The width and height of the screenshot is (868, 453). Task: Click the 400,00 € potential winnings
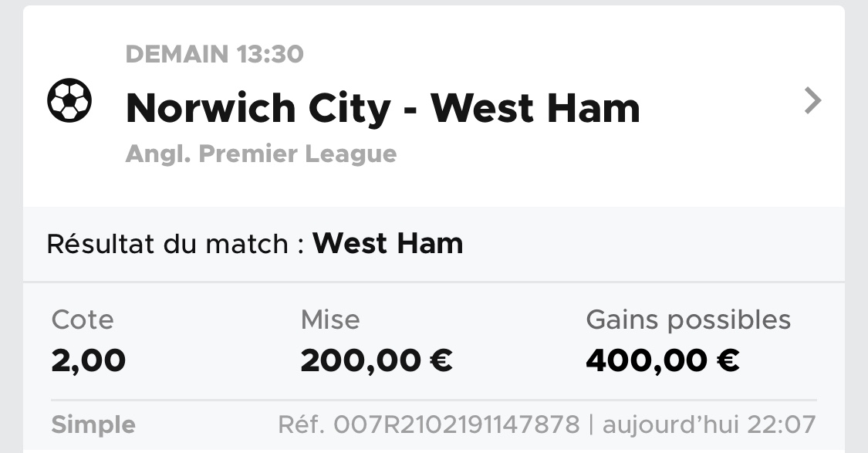[x=663, y=360]
